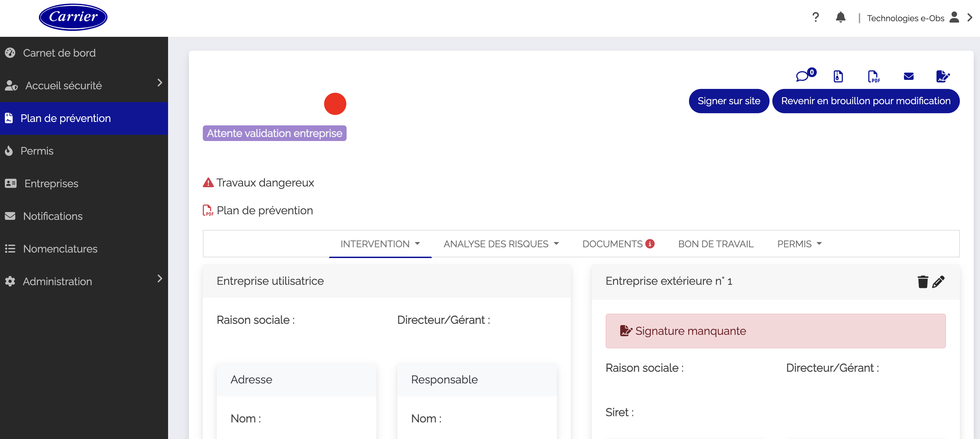
Task: Click Revenir en brouillon pour modification
Action: click(x=865, y=101)
